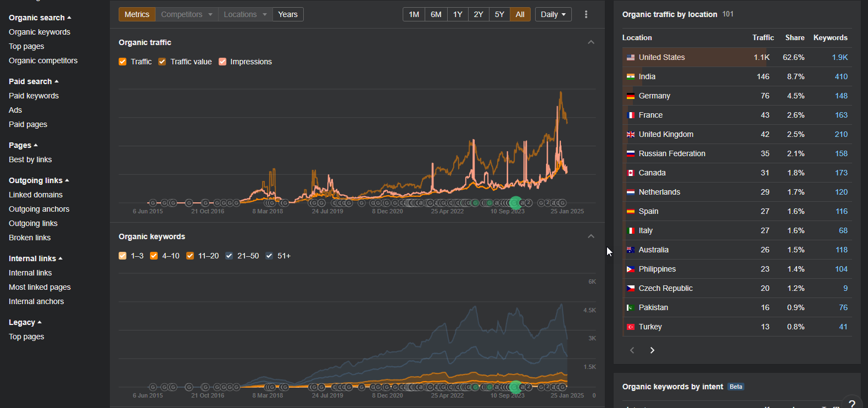Open United States keywords count 1.9K
This screenshot has width=868, height=408.
(x=840, y=57)
